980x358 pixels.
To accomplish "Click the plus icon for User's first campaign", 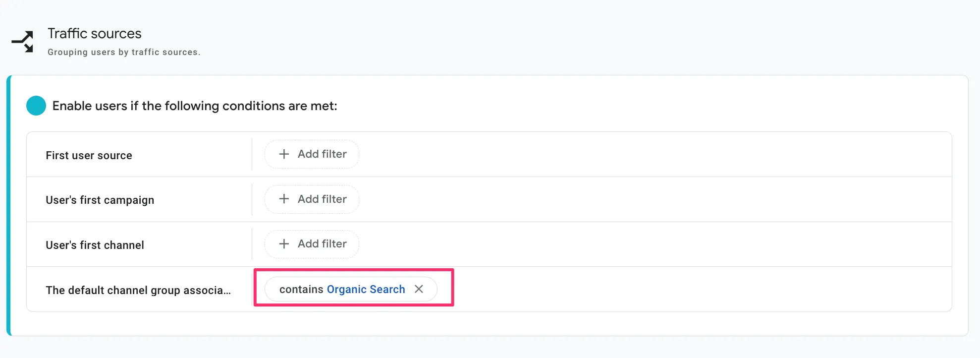I will point(284,199).
